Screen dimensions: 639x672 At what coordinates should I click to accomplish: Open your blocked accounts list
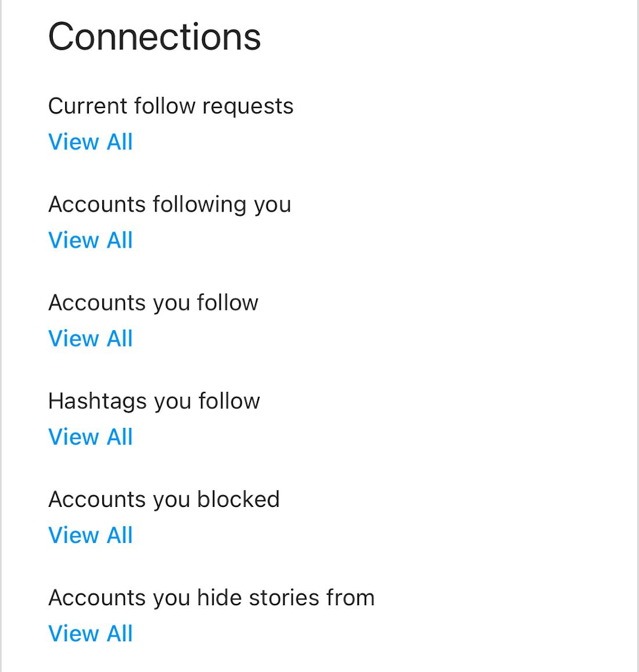coord(91,535)
